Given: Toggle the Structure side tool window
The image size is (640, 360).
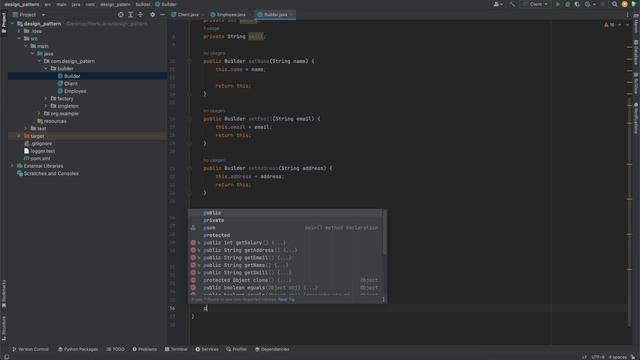Looking at the screenshot, I should pyautogui.click(x=4, y=328).
